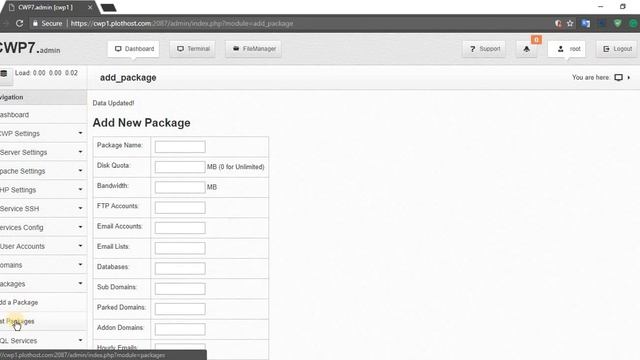Click the address bar URL

click(182, 23)
